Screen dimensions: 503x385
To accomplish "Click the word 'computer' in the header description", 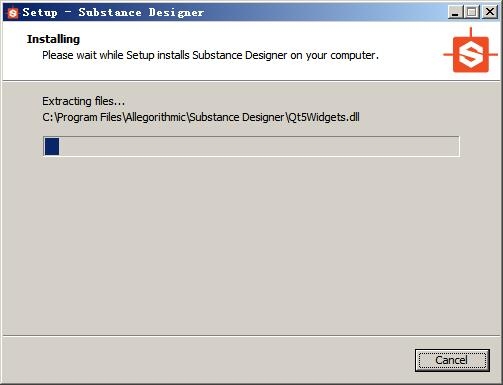I will pos(353,55).
